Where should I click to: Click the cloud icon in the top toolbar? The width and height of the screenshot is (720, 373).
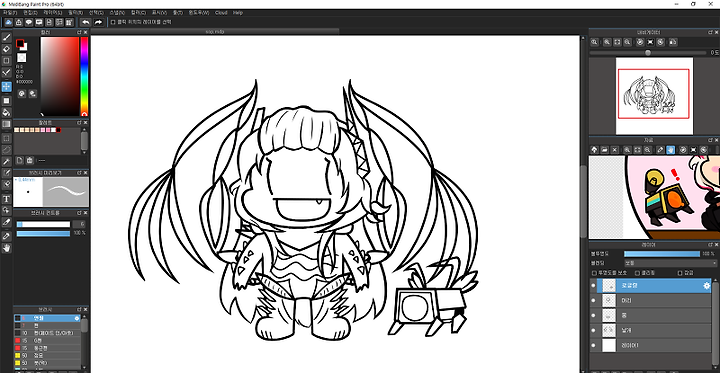(x=8, y=22)
